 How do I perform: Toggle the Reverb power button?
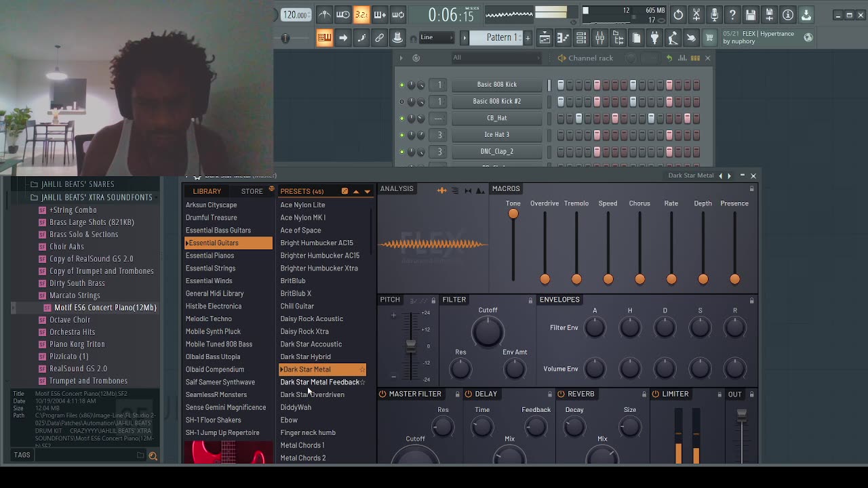click(561, 394)
